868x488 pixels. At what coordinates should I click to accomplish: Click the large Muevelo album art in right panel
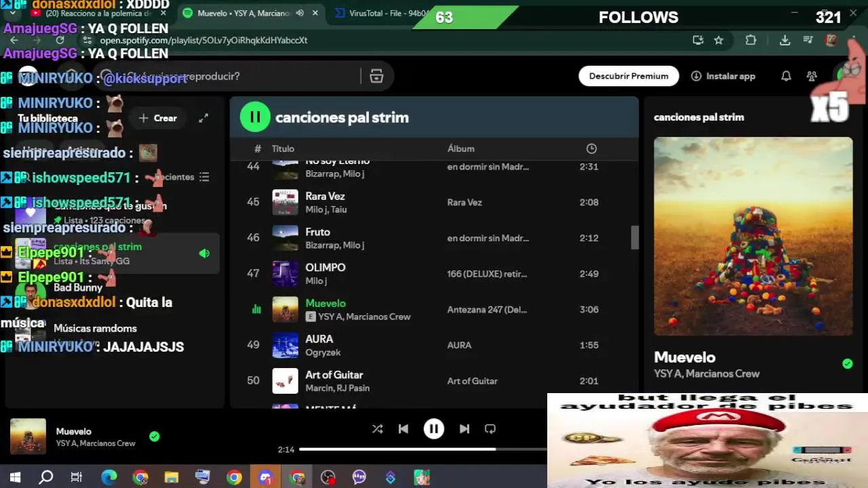click(753, 237)
